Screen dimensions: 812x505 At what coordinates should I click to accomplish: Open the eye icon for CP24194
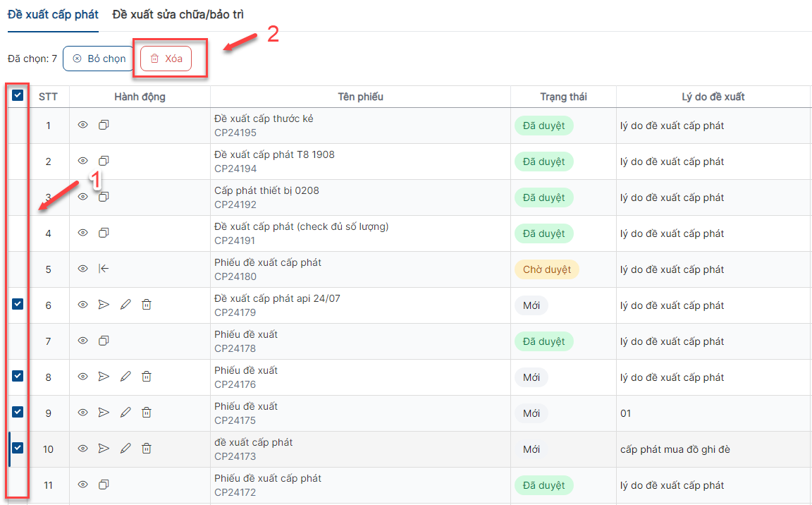[x=83, y=161]
